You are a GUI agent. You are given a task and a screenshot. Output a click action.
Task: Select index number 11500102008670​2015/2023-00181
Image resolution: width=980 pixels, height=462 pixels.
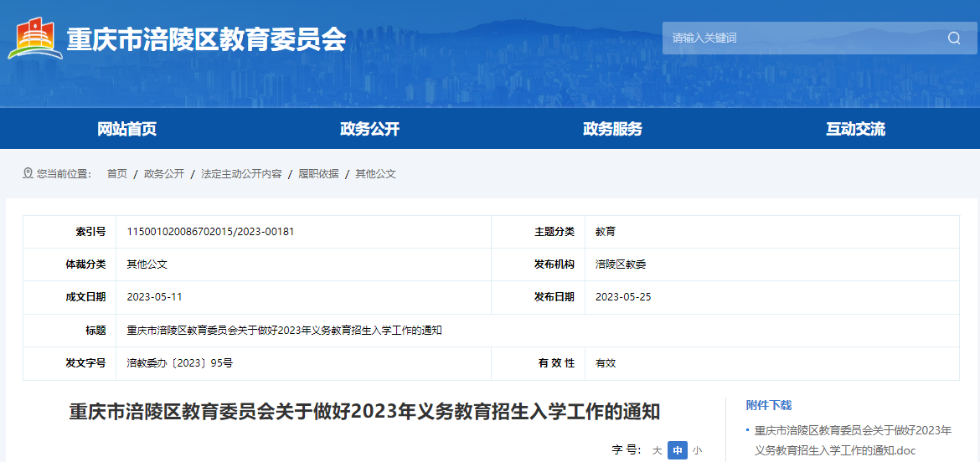tap(210, 232)
